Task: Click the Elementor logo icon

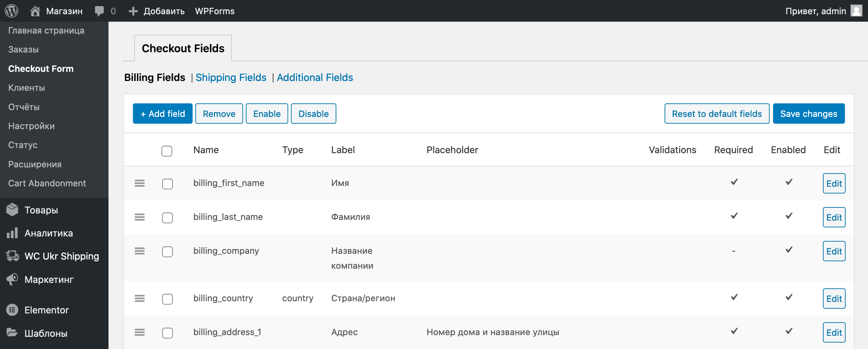Action: click(x=12, y=310)
